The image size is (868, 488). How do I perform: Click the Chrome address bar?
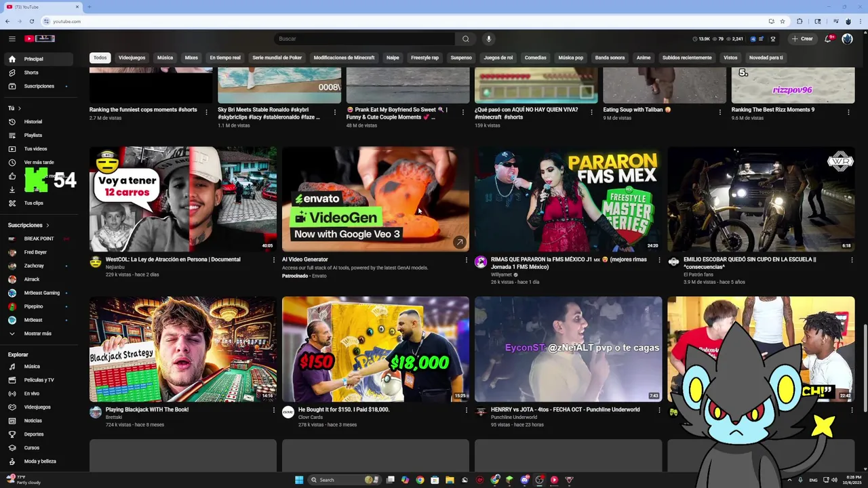[407, 21]
